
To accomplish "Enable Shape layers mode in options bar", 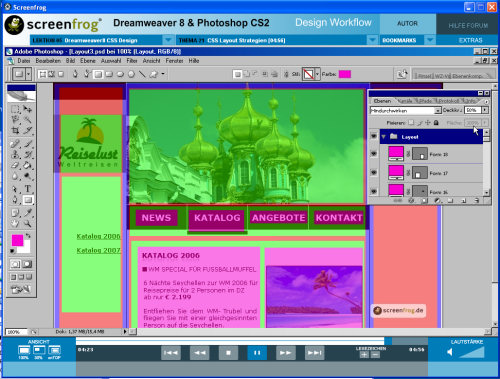I will (x=43, y=74).
